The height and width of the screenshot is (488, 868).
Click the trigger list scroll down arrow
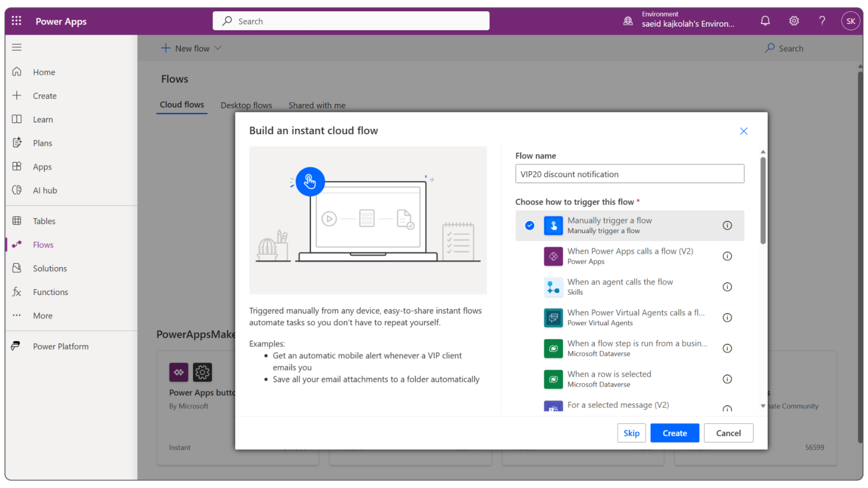763,406
